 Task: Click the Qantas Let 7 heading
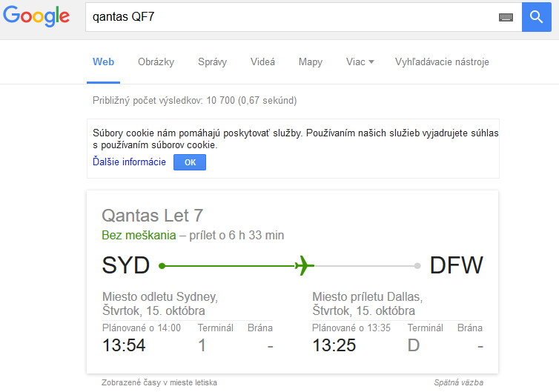[x=153, y=216]
